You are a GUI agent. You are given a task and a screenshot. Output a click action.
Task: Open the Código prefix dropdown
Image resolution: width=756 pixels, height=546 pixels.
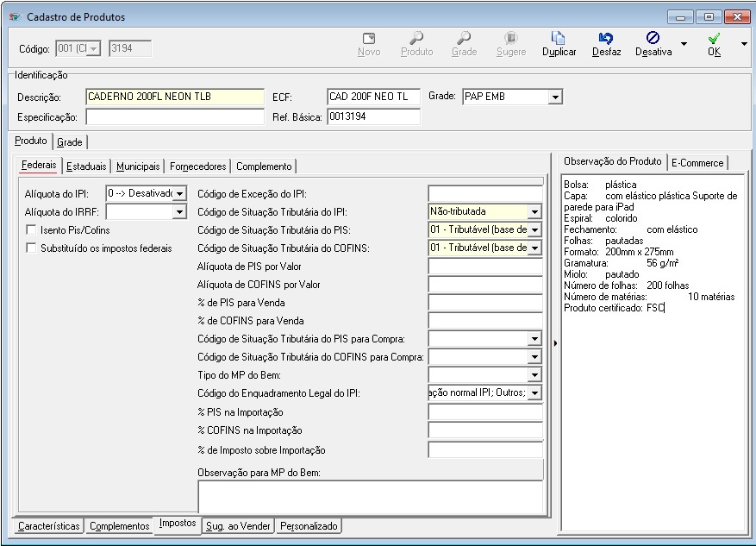point(94,48)
